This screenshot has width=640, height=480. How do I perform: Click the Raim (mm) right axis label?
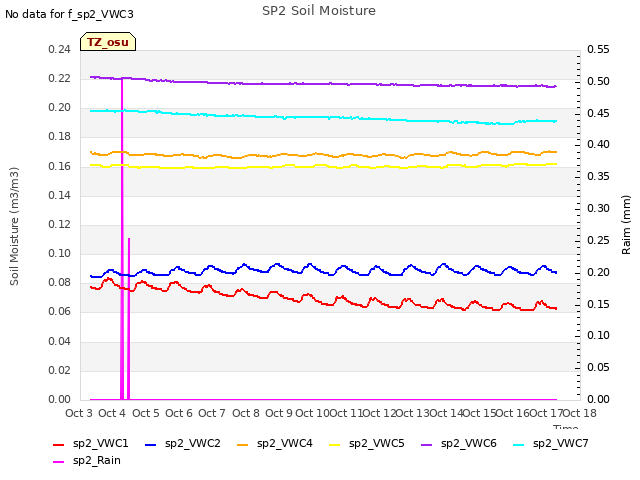point(626,225)
